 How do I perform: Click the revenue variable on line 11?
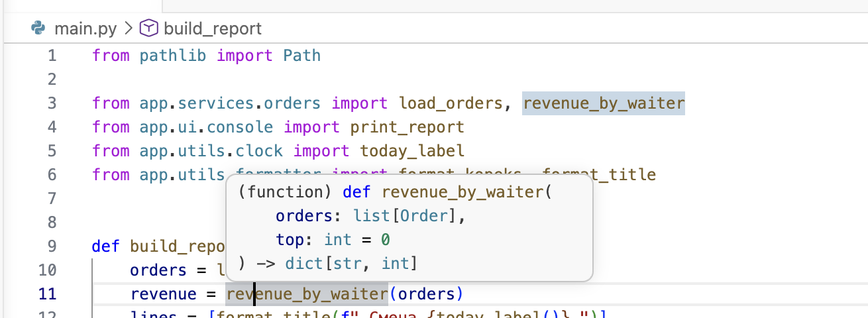[x=164, y=294]
